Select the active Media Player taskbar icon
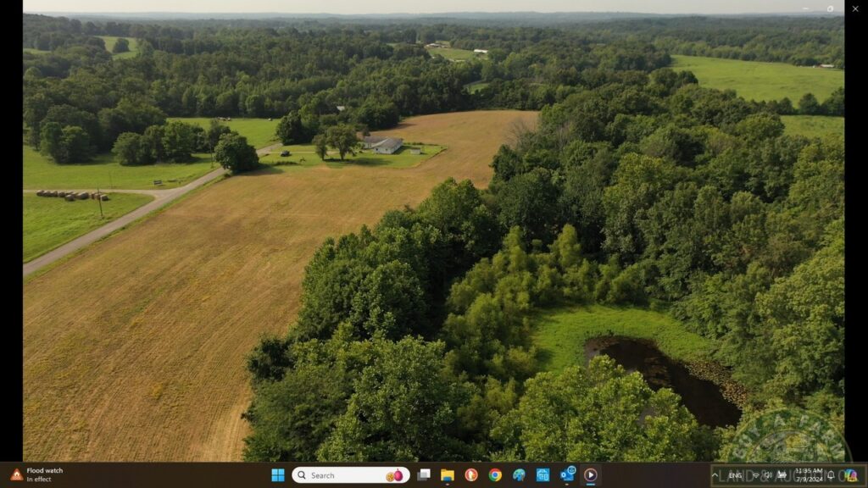Image resolution: width=868 pixels, height=488 pixels. point(591,475)
